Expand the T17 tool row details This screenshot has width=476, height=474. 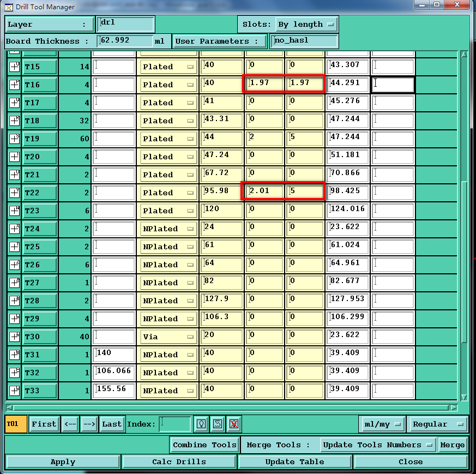(x=14, y=103)
